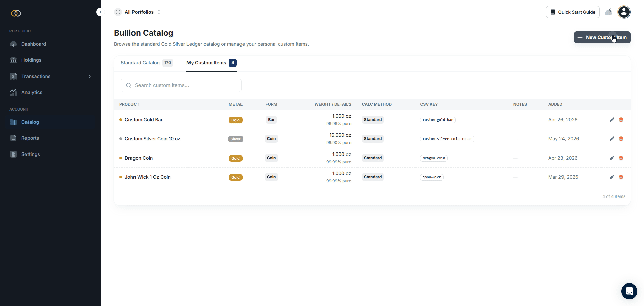
Task: Click the Transactions dollar icon
Action: [x=13, y=76]
